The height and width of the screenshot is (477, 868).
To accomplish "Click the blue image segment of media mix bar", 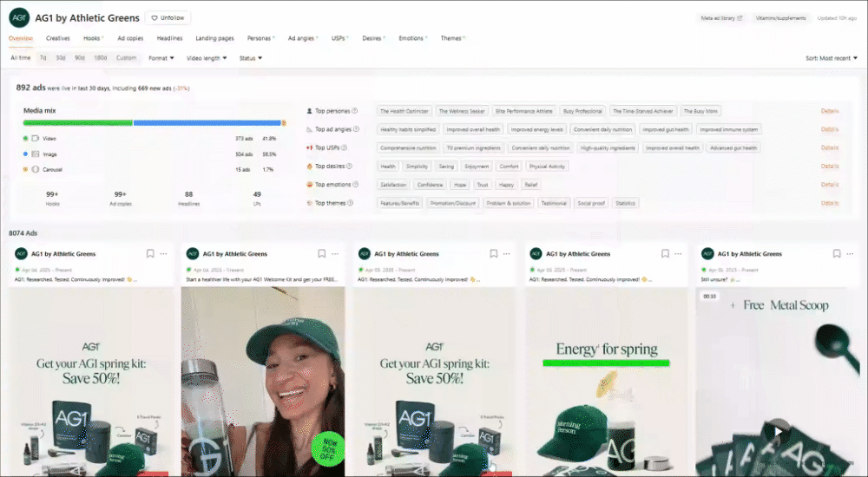I will tap(207, 123).
